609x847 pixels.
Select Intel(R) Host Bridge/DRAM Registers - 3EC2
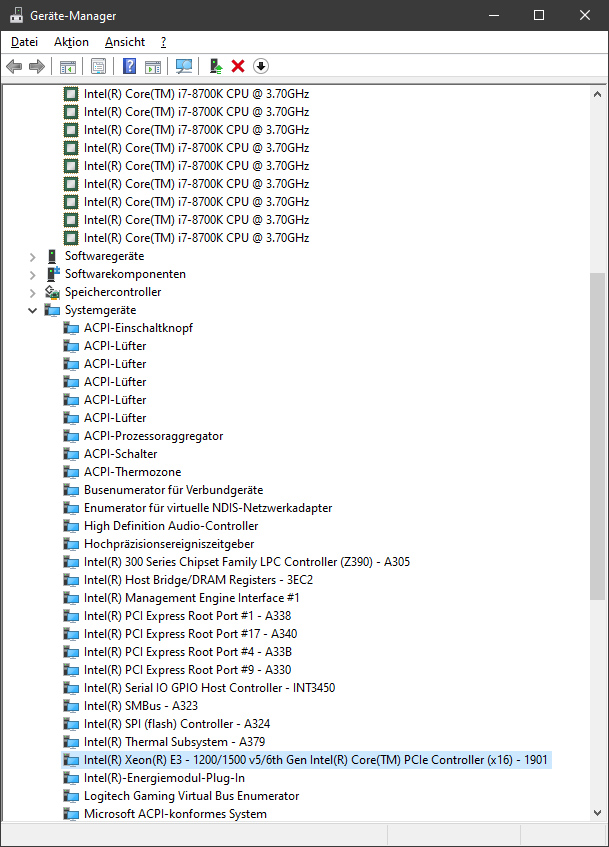pos(198,580)
